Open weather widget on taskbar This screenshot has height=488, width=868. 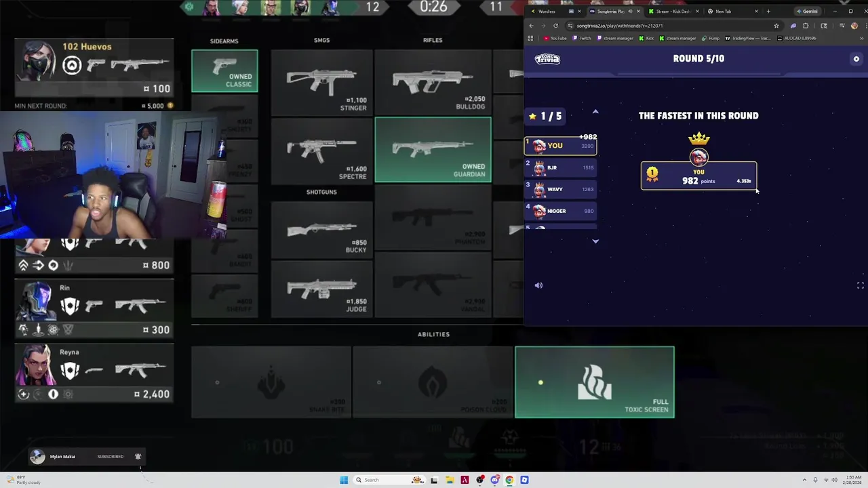coord(24,480)
